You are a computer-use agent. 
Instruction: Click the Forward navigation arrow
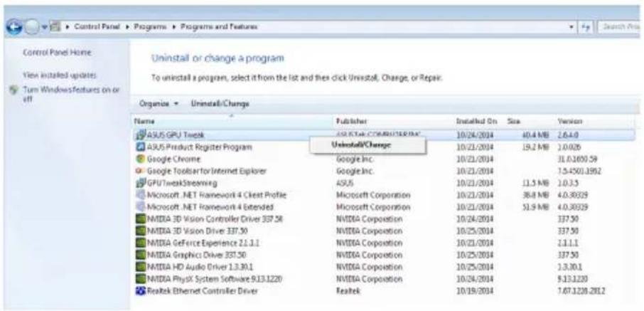pyautogui.click(x=31, y=28)
